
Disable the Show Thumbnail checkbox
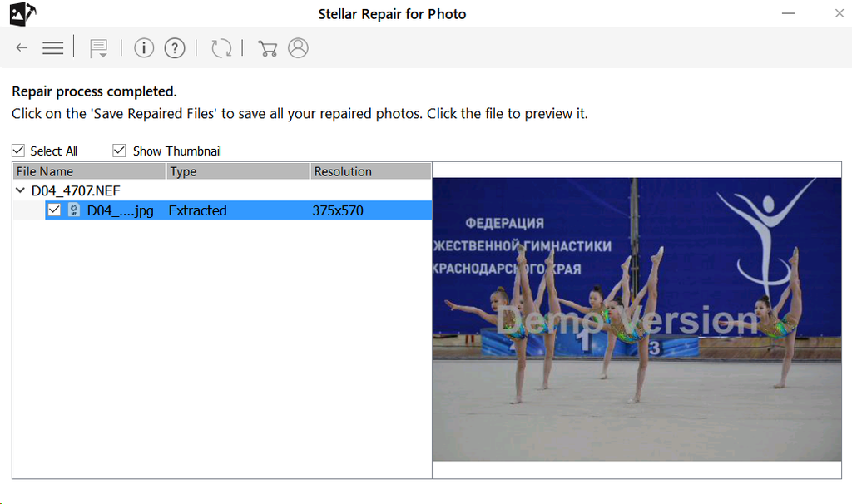119,151
